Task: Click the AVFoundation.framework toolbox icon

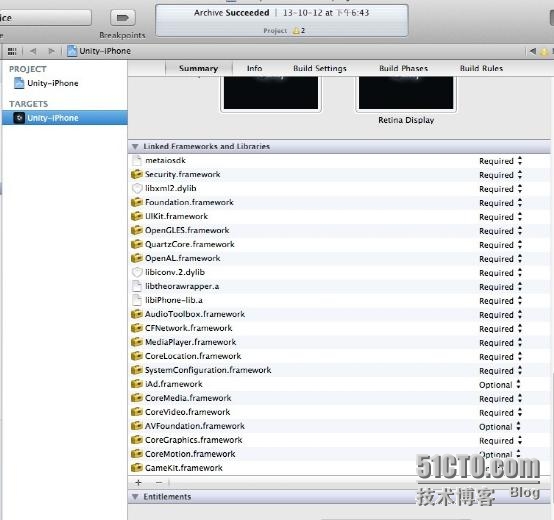Action: point(137,426)
